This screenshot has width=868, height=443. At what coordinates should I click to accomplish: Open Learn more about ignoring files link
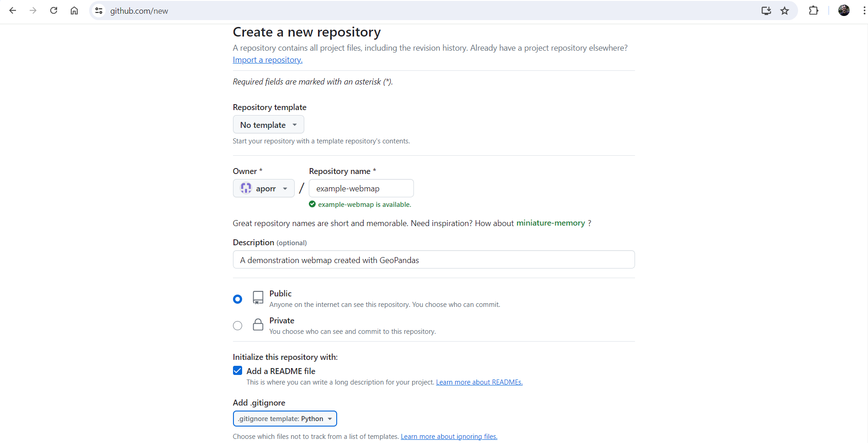pos(449,437)
